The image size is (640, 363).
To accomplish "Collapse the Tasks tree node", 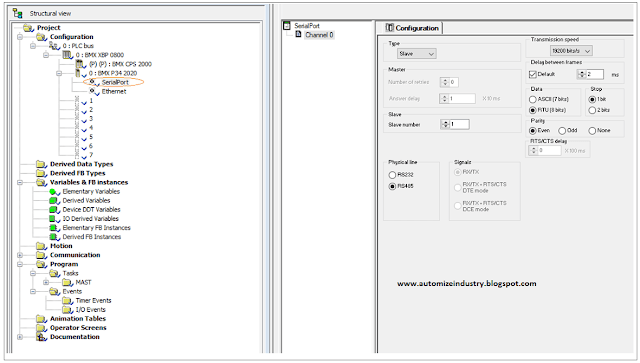I will (x=33, y=274).
